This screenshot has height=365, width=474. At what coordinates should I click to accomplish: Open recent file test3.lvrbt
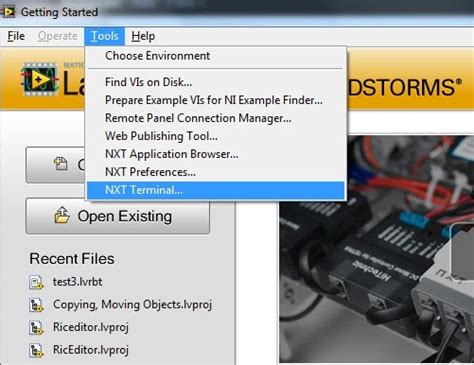(77, 282)
